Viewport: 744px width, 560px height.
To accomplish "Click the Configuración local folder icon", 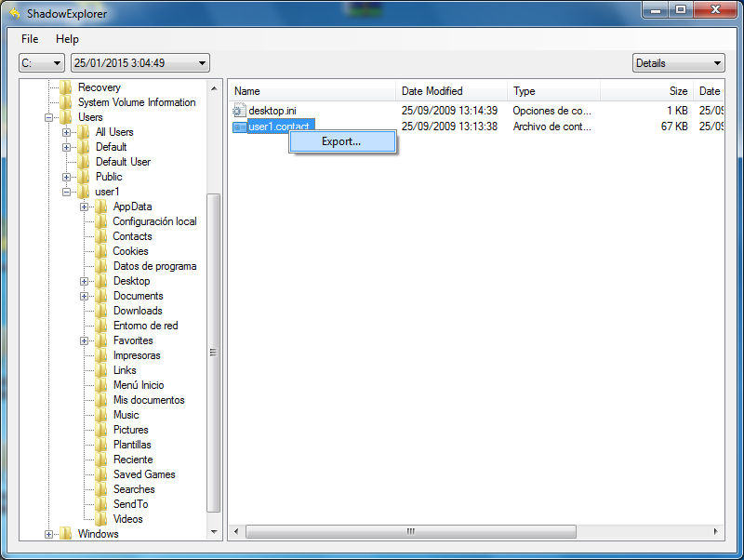I will 100,221.
